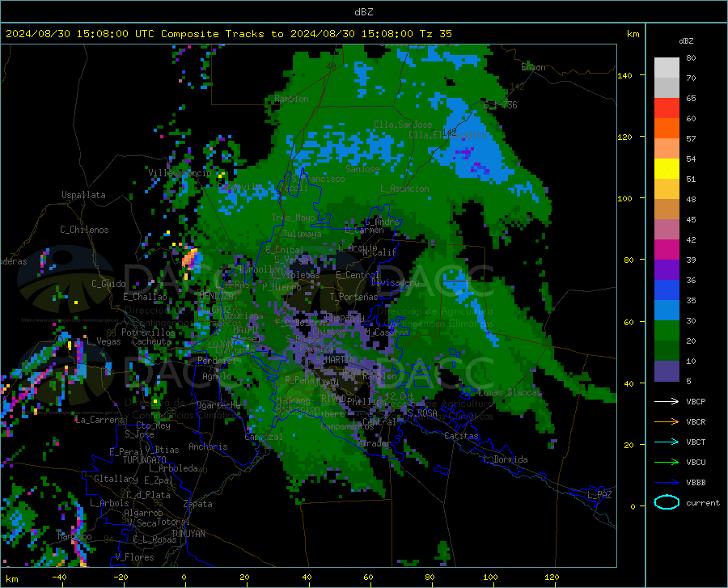Click the '140' km tick label
The image size is (728, 588).
click(624, 75)
